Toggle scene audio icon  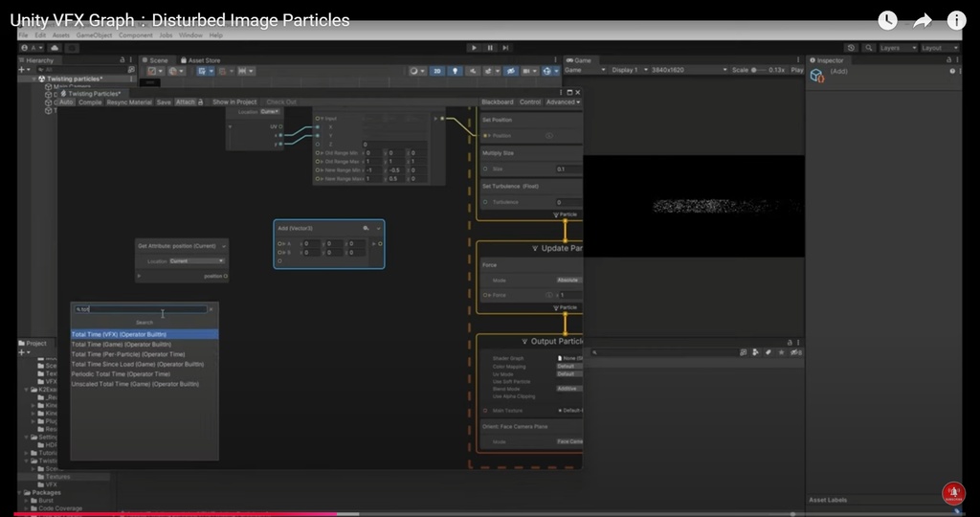coord(473,71)
